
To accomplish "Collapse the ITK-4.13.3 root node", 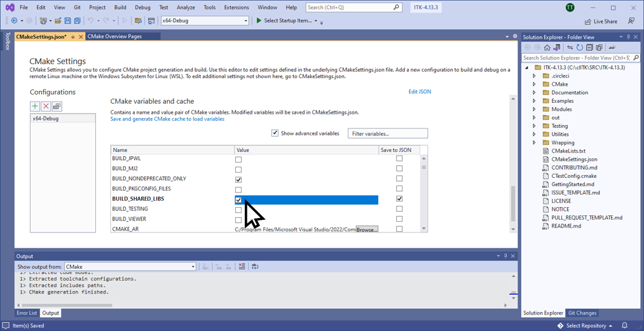I will (526, 67).
